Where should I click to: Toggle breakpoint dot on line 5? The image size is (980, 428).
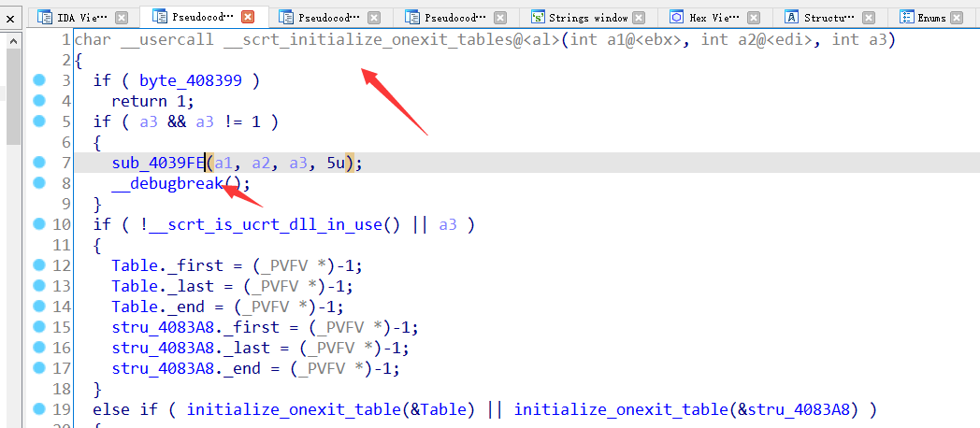pos(39,121)
